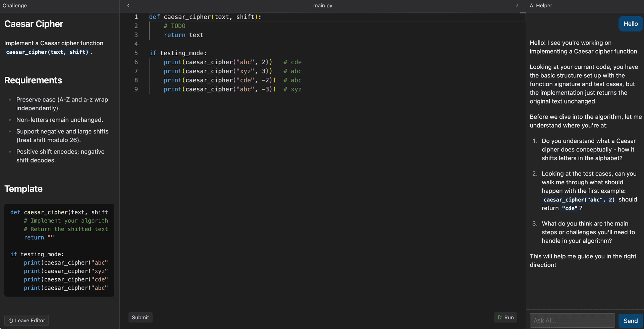Place cursor on the TODO comment line
The image size is (644, 329).
click(x=174, y=26)
